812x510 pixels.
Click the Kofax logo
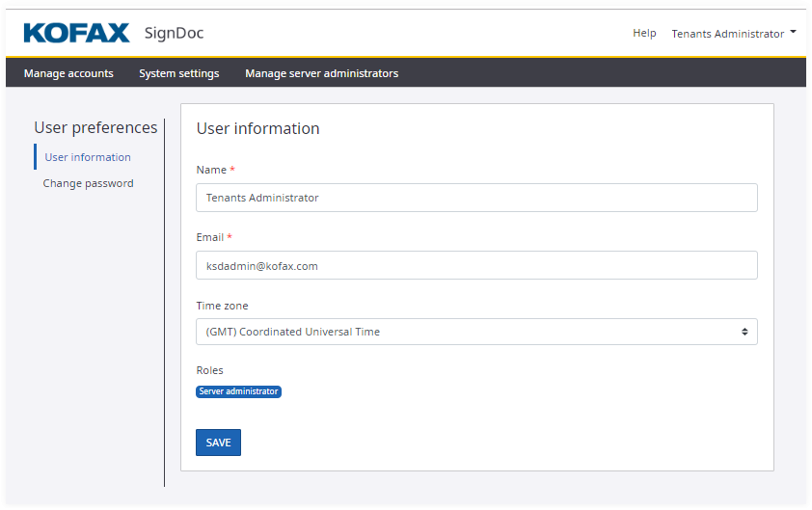click(76, 34)
